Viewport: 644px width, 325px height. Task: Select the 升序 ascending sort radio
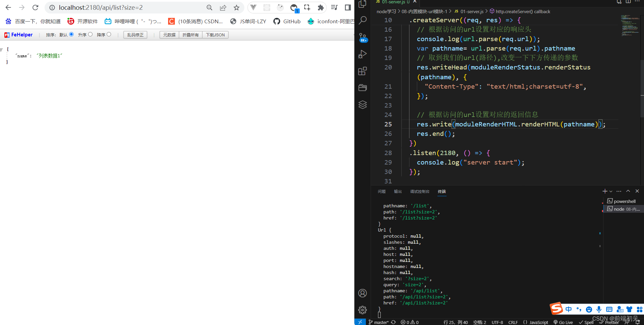[90, 34]
